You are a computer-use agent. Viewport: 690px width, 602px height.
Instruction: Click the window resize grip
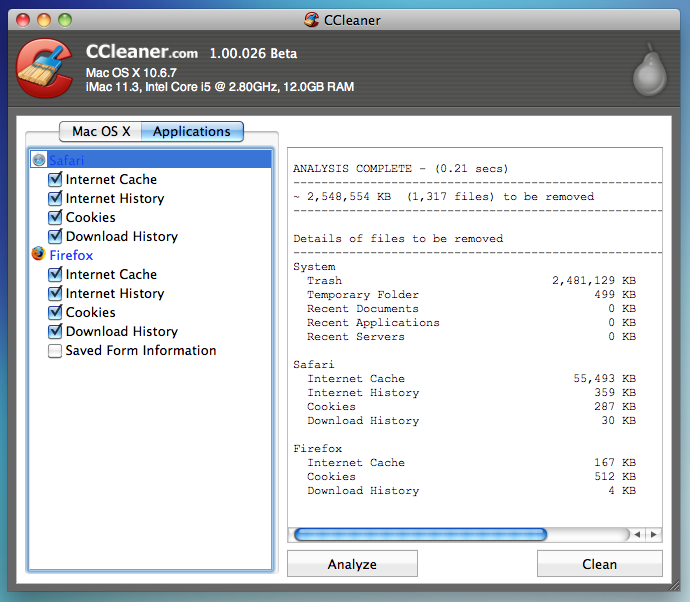click(674, 586)
